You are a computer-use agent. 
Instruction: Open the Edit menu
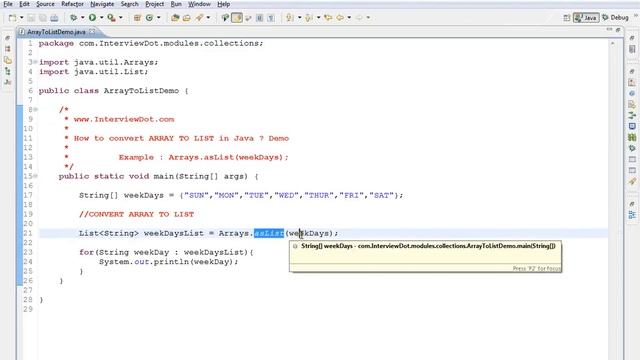coord(24,4)
